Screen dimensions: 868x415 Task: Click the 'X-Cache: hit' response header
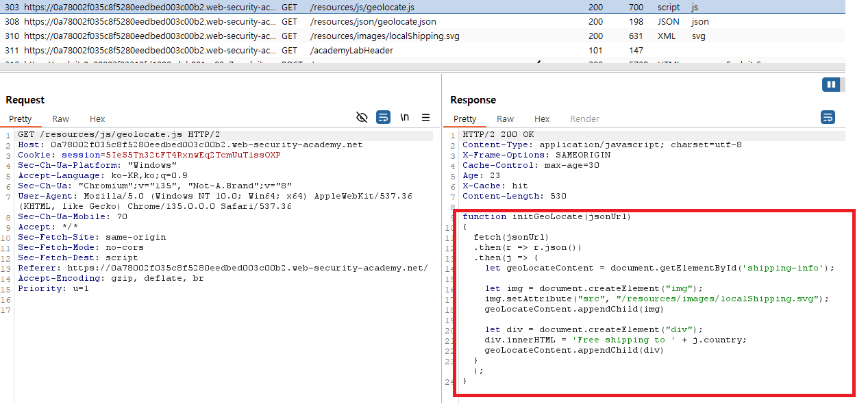click(x=495, y=186)
